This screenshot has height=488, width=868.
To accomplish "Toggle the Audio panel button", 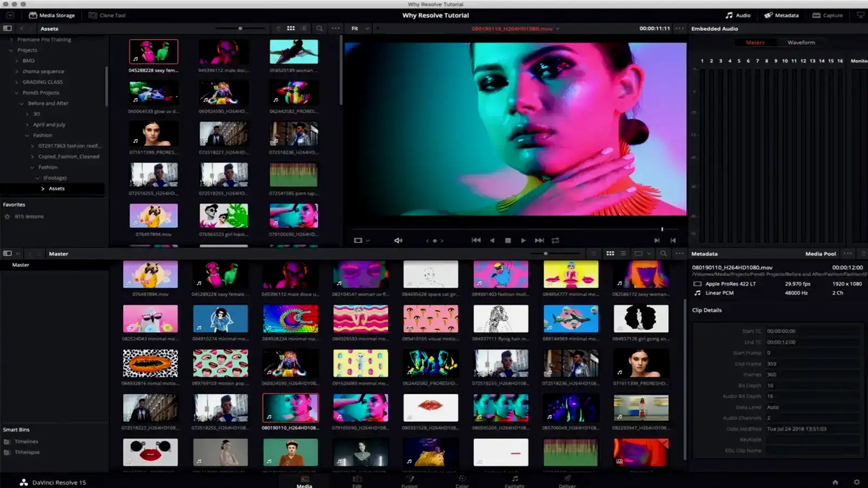I will (738, 15).
